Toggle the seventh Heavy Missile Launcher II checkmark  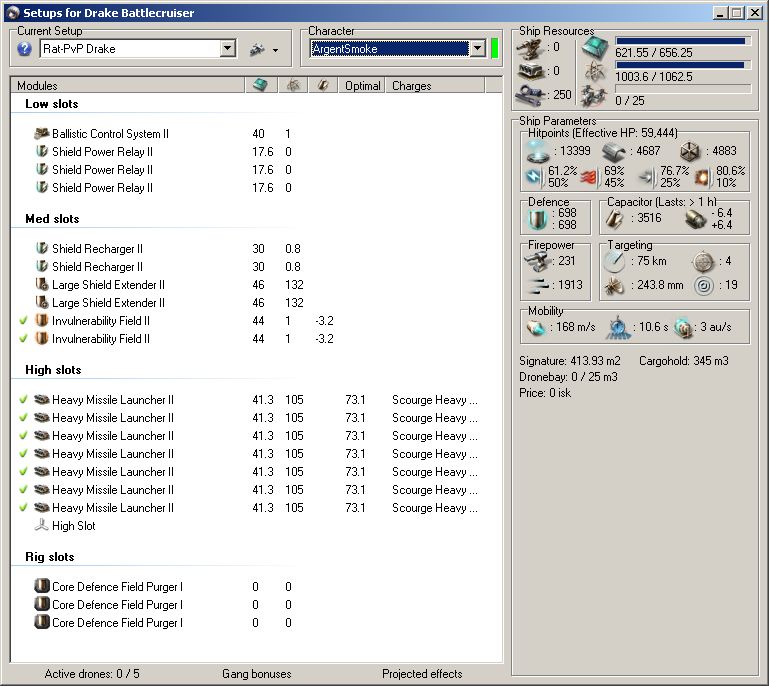click(23, 508)
